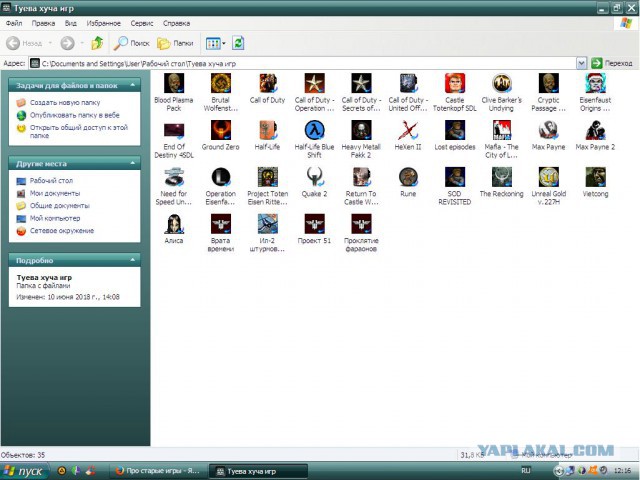Select Call of Duty - United Offensive icon
This screenshot has width=640, height=480.
pos(408,83)
